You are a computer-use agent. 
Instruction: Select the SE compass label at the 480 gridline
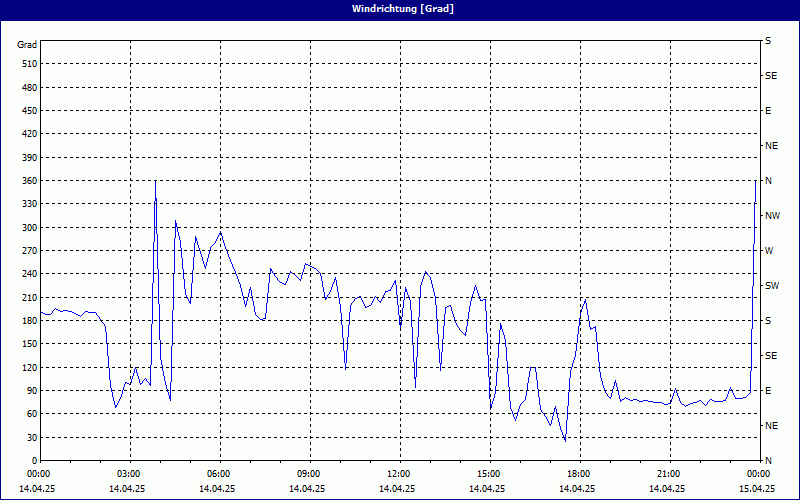(x=771, y=76)
